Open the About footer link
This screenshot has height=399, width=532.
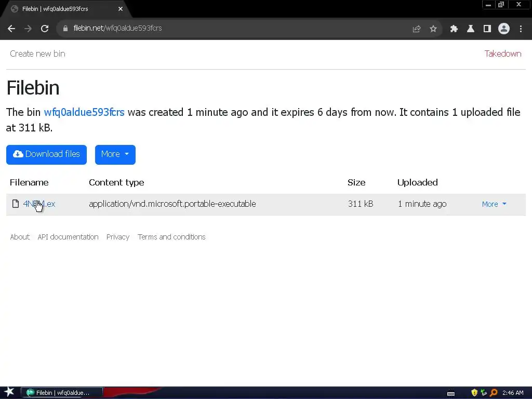pyautogui.click(x=20, y=237)
